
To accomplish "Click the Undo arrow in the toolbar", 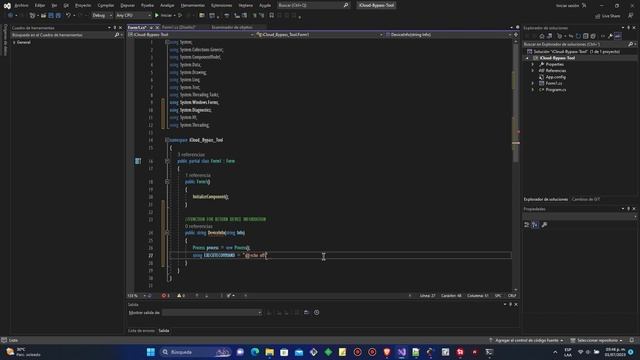I will point(68,16).
